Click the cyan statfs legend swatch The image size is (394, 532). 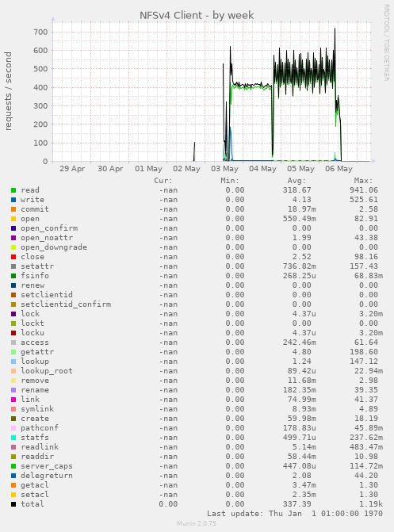click(x=13, y=438)
